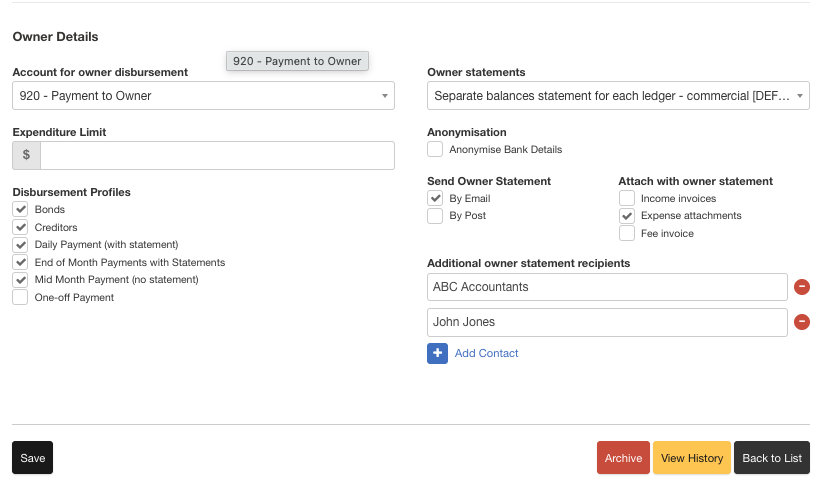Click the 920 - Payment to Owner tooltip
This screenshot has width=836, height=493.
click(297, 61)
